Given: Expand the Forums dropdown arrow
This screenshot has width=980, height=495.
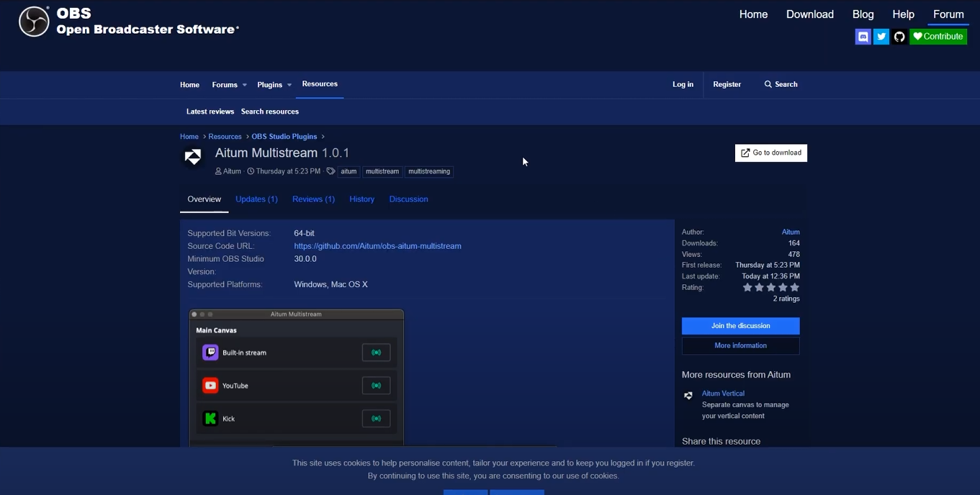Looking at the screenshot, I should (x=244, y=85).
